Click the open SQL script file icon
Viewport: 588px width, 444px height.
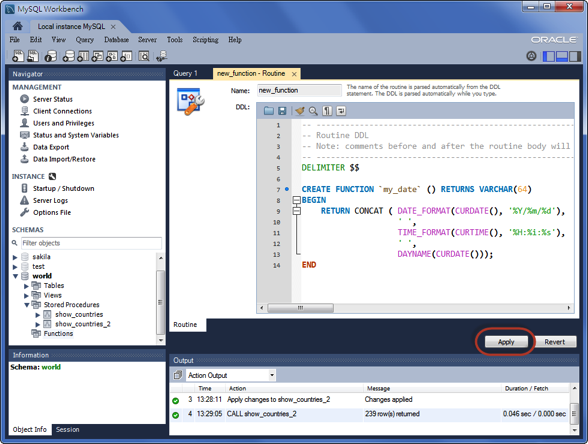click(33, 56)
